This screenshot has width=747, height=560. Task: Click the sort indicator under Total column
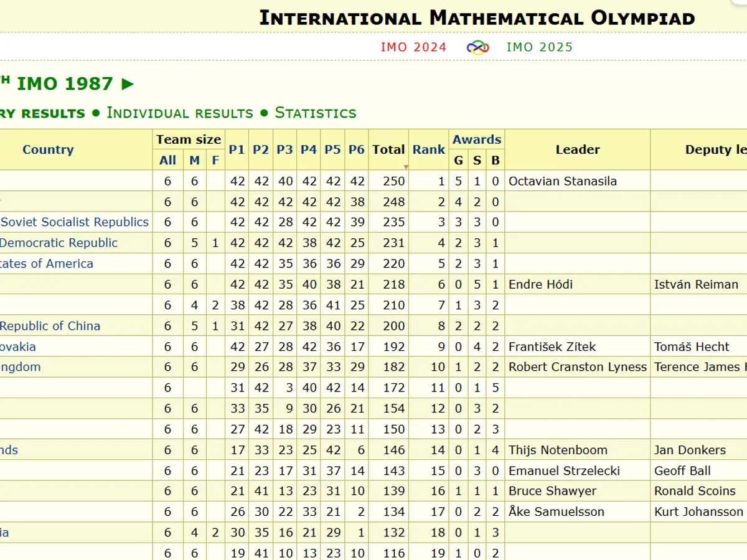pos(406,167)
